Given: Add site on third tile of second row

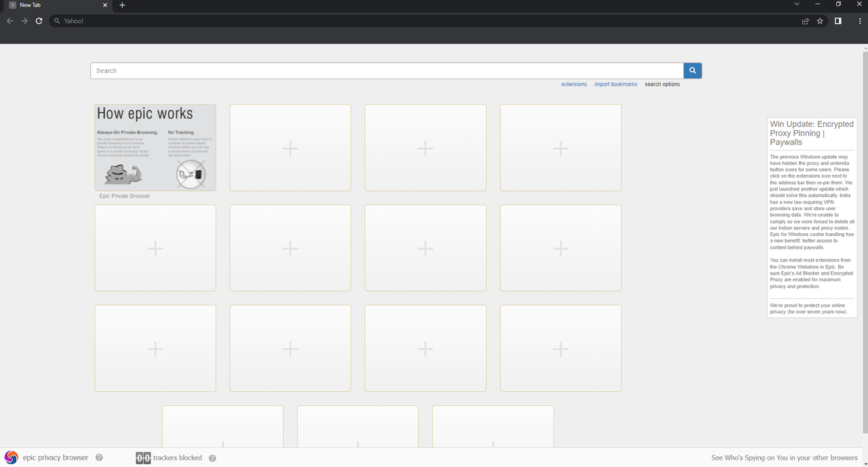Looking at the screenshot, I should pyautogui.click(x=425, y=248).
